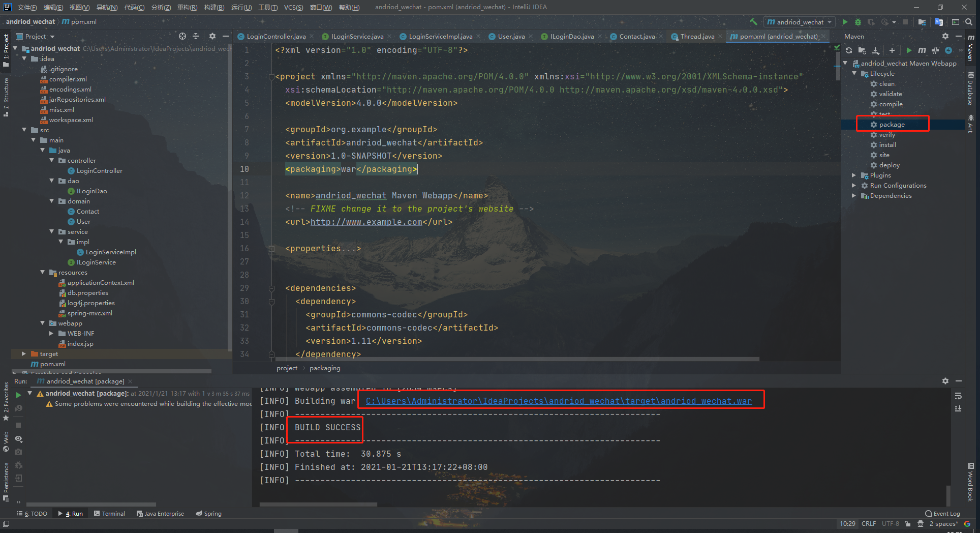Click Execute Maven Goal 'm' icon

click(x=922, y=50)
